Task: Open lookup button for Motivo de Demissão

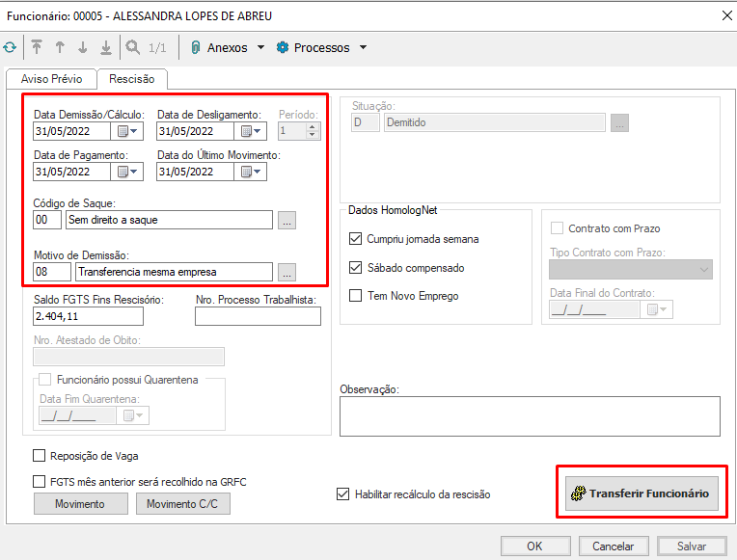Action: click(x=287, y=272)
